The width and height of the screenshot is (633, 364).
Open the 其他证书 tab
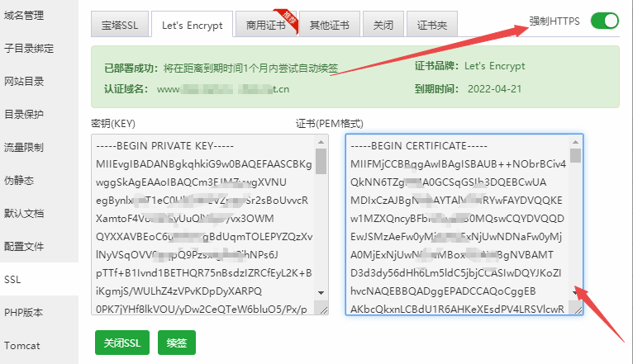(x=329, y=25)
